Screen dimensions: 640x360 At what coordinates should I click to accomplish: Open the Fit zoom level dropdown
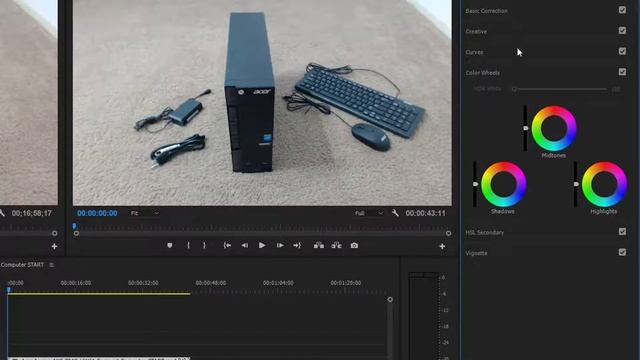[144, 213]
